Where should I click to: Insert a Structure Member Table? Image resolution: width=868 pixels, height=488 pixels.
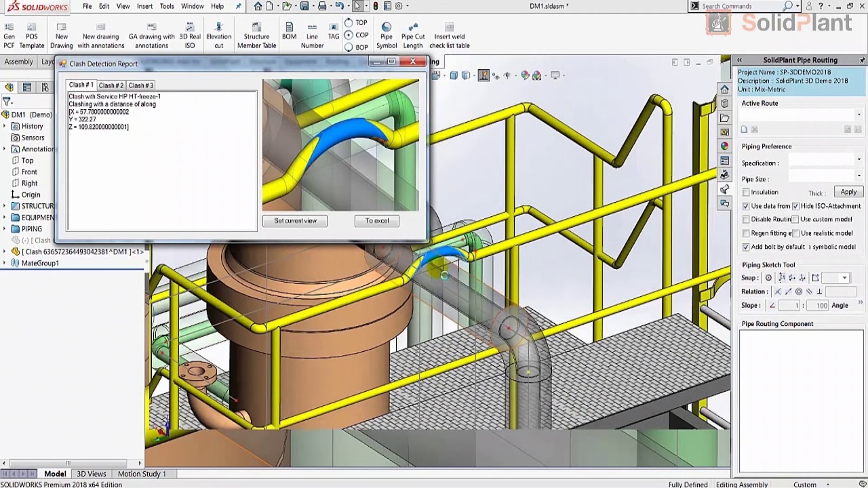(x=256, y=27)
